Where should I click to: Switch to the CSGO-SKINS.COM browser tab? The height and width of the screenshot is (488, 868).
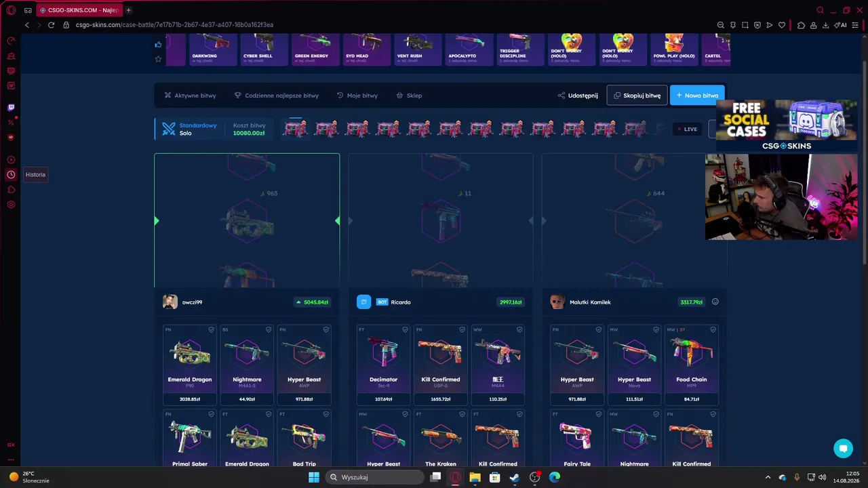[x=79, y=10]
